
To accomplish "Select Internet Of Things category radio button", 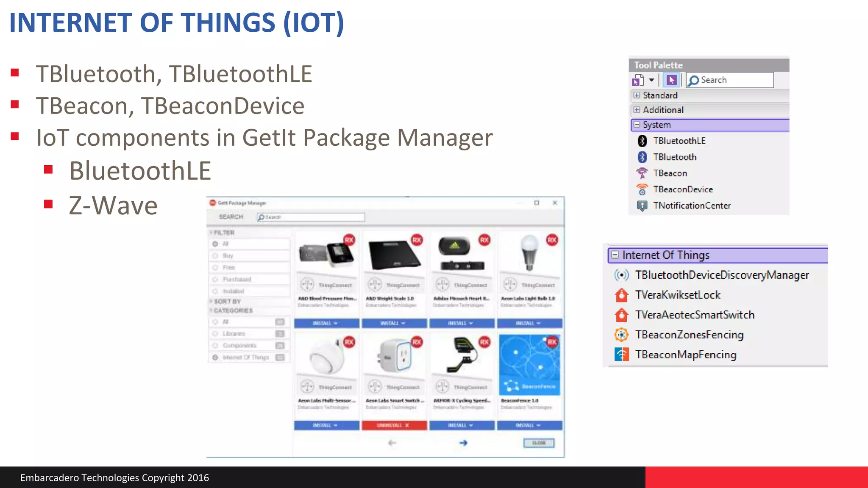I will [x=215, y=358].
